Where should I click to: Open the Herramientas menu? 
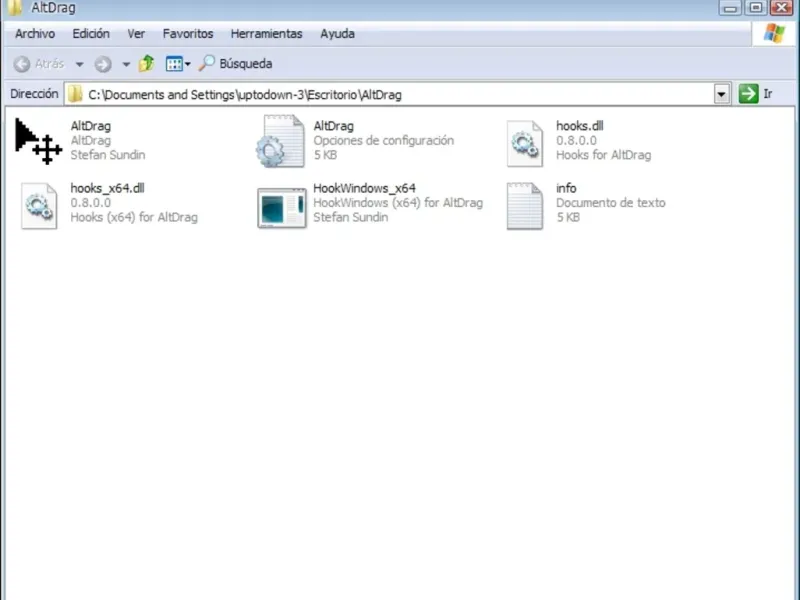click(x=266, y=34)
